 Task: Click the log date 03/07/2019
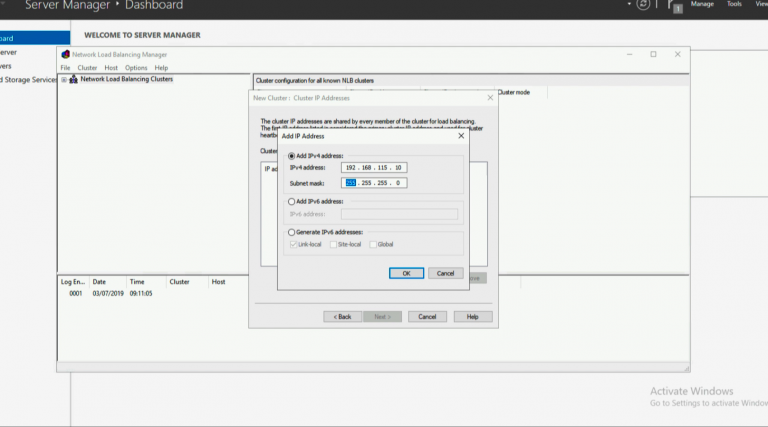(x=108, y=293)
